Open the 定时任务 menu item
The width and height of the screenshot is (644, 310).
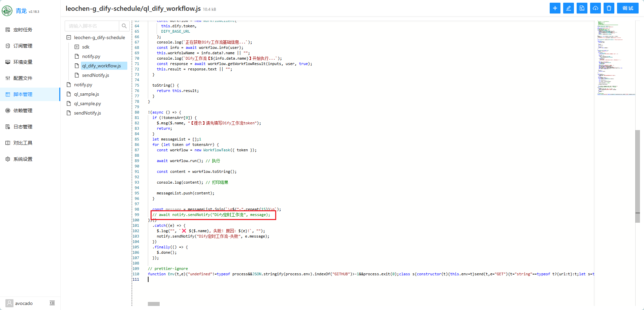tap(23, 30)
